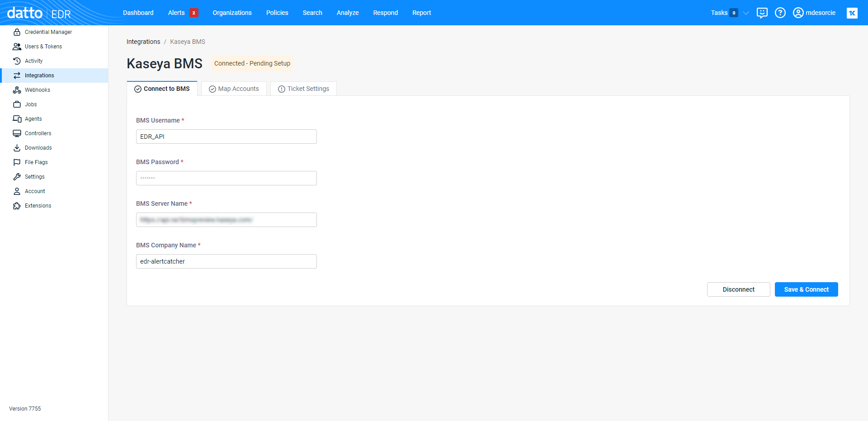Click the Disconnect button

point(739,289)
